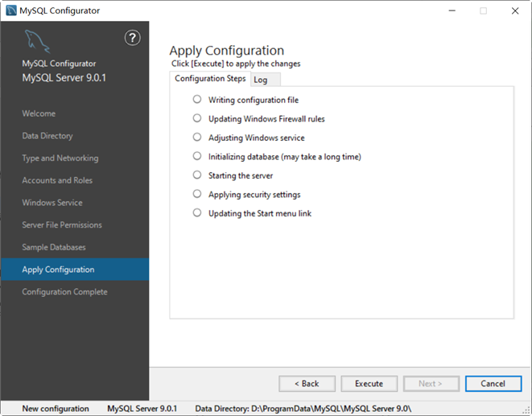This screenshot has height=416, width=532.
Task: Go back with the Back button
Action: pos(307,384)
